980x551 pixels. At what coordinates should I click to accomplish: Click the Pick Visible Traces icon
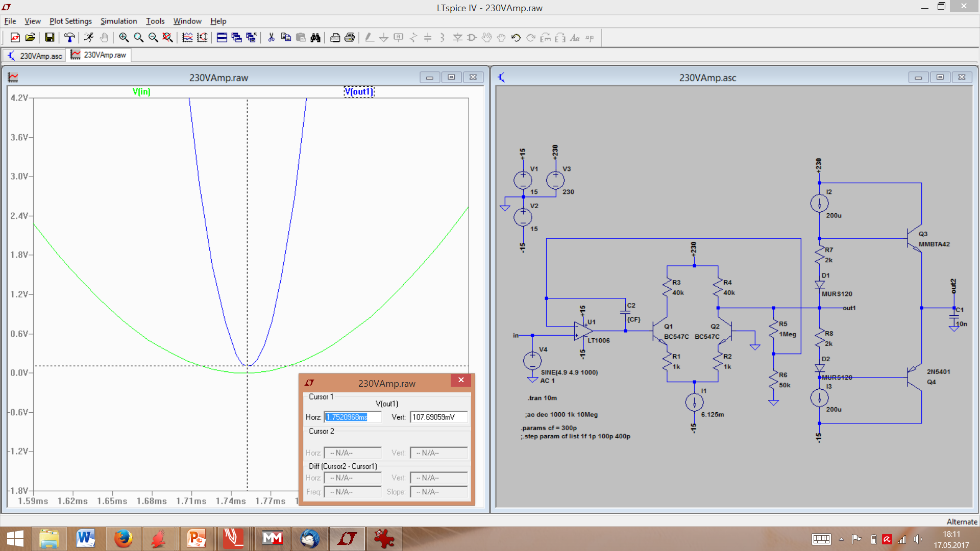tap(187, 37)
